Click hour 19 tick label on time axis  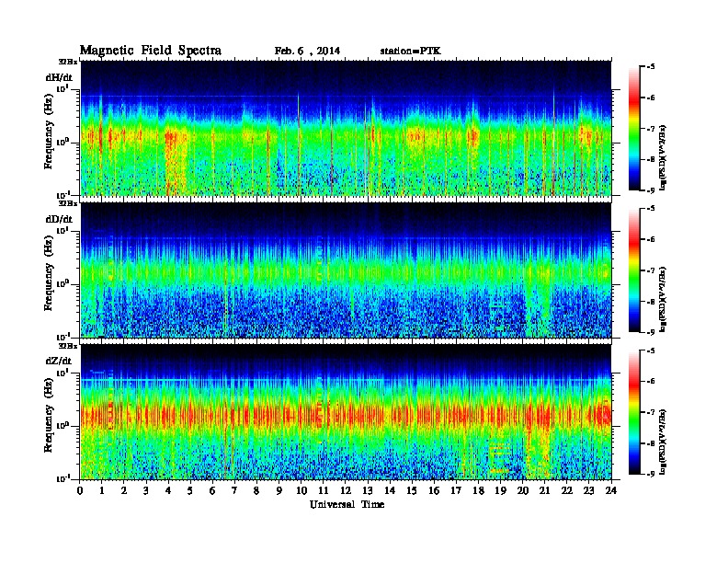500,490
